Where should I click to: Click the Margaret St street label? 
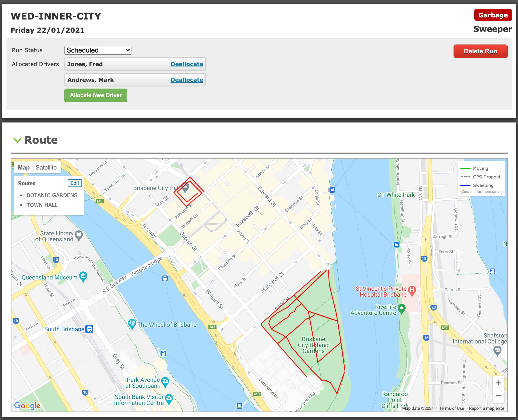pyautogui.click(x=272, y=282)
